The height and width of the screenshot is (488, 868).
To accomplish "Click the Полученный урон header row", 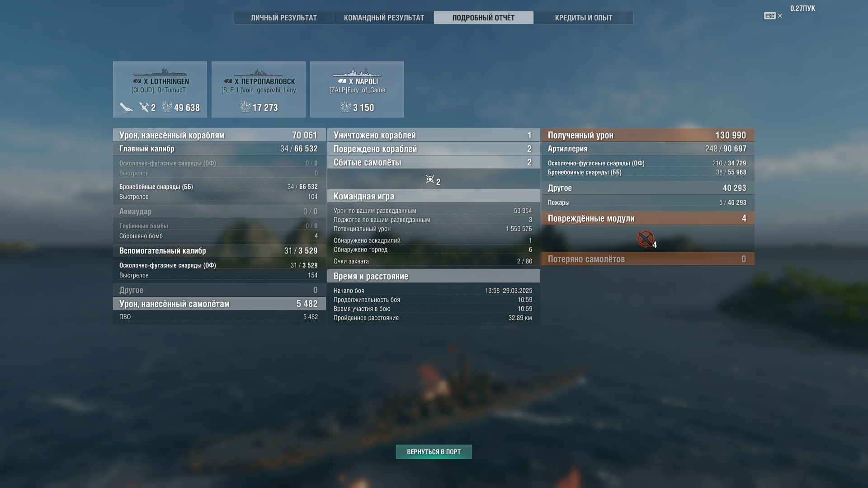I will [x=648, y=135].
